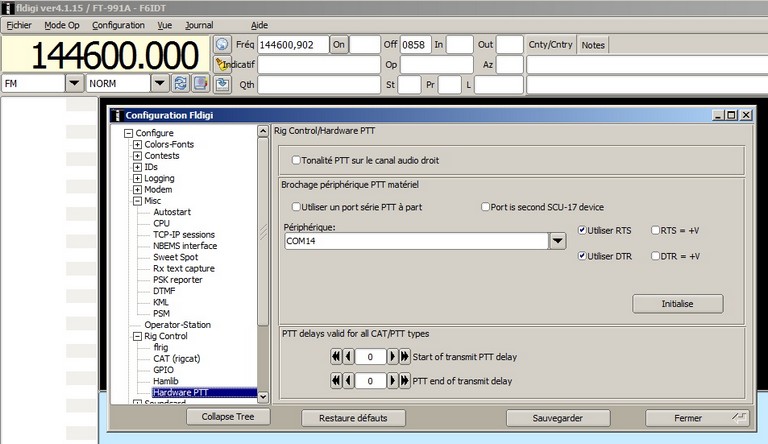Click the blue refresh arrows icon

180,84
